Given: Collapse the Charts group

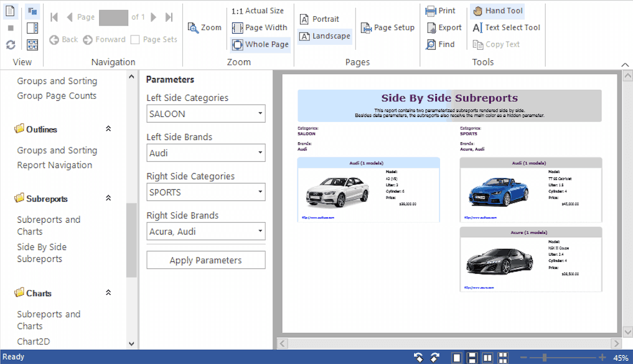Looking at the screenshot, I should (108, 292).
